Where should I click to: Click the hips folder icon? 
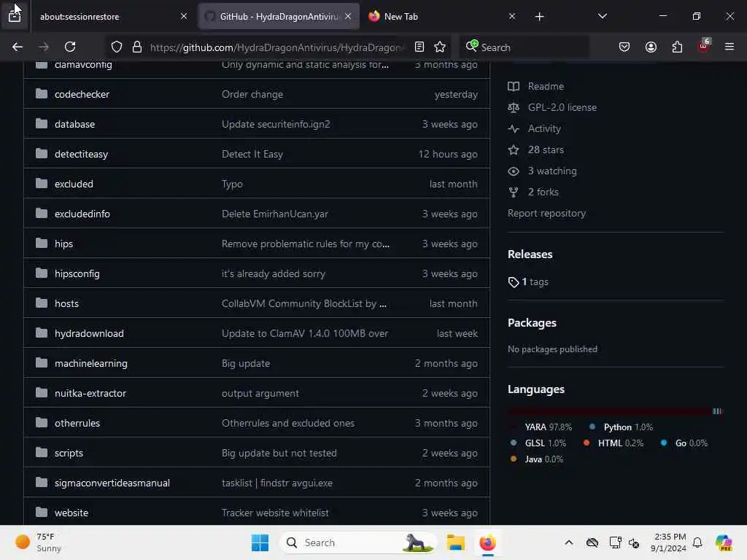pyautogui.click(x=42, y=244)
